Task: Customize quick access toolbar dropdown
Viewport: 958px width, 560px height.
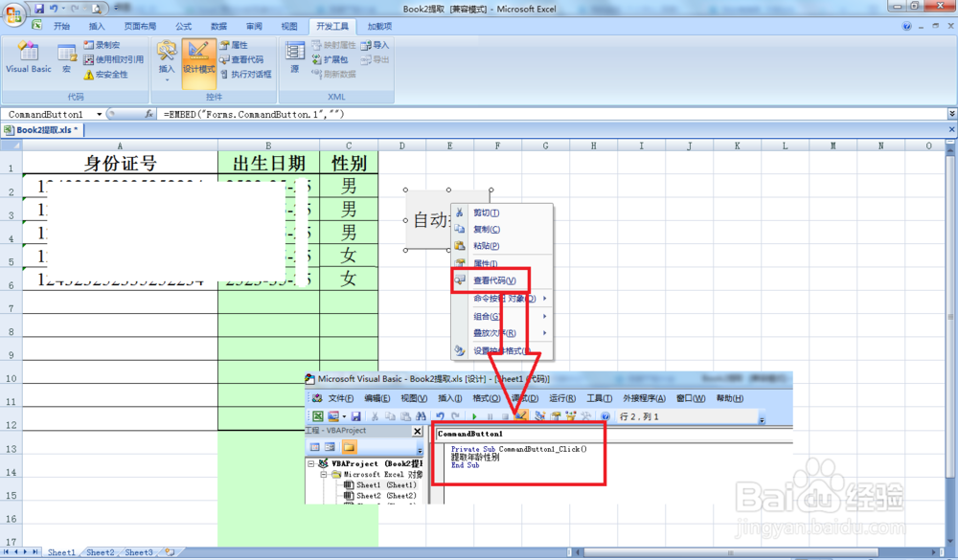Action: [x=116, y=8]
